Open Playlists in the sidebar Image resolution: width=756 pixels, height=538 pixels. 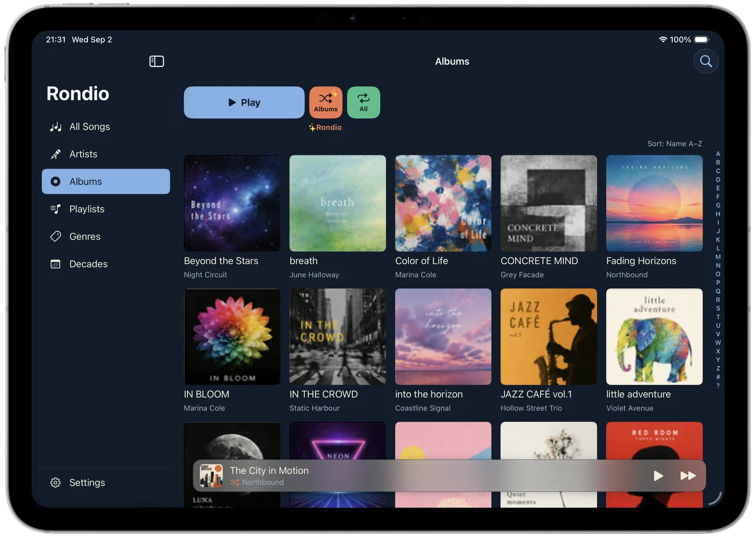(x=106, y=209)
